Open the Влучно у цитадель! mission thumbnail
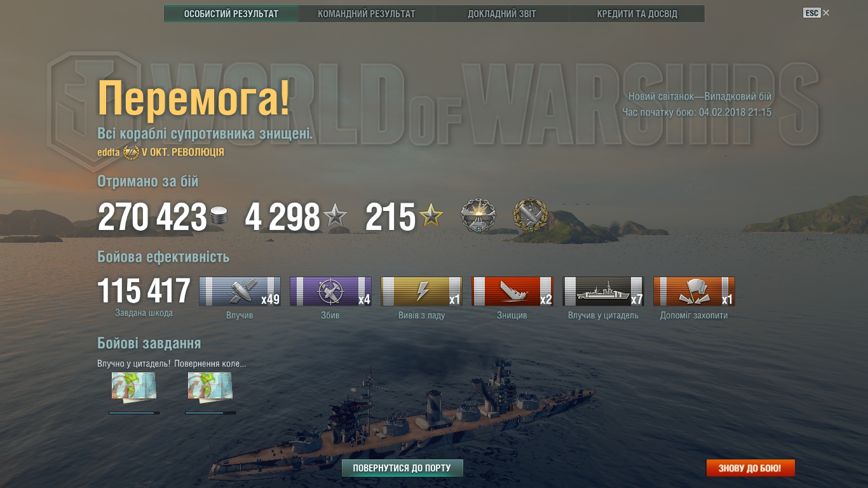The image size is (868, 488). pyautogui.click(x=133, y=387)
